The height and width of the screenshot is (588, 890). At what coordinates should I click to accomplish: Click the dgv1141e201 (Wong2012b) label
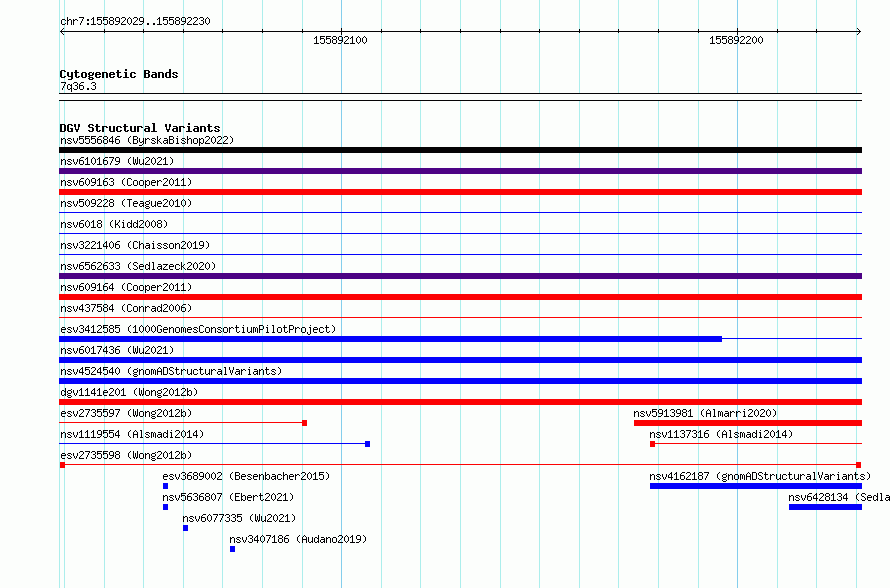(x=129, y=392)
